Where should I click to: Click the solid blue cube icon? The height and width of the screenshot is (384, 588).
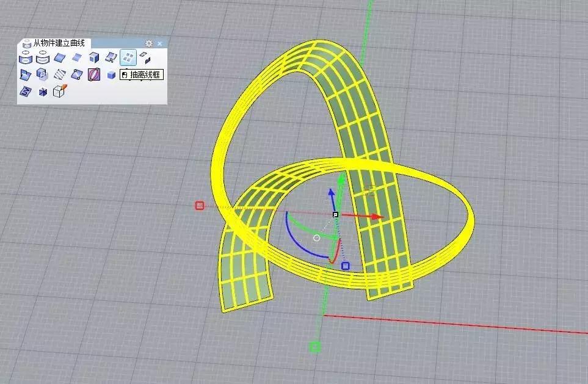click(x=111, y=74)
